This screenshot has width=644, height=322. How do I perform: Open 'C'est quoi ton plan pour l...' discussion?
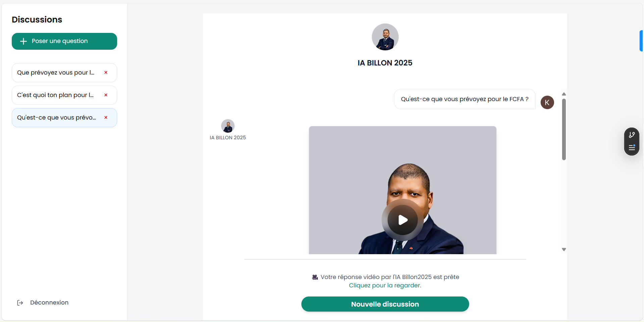click(55, 95)
